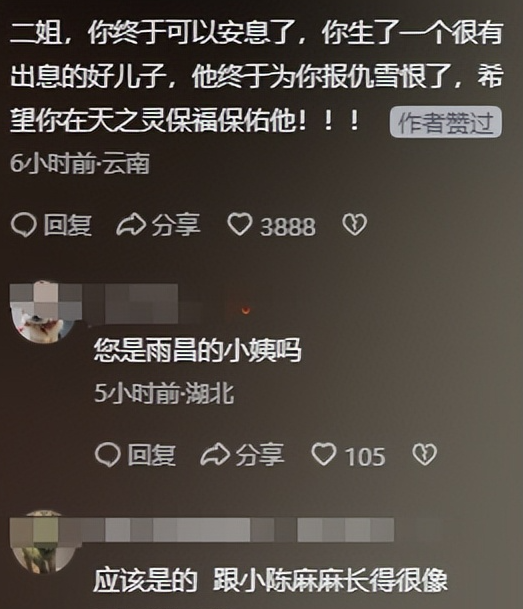523x609 pixels.
Task: Open the avatar of the 您是雨昌的小姨吗 commenter
Action: pos(43,312)
